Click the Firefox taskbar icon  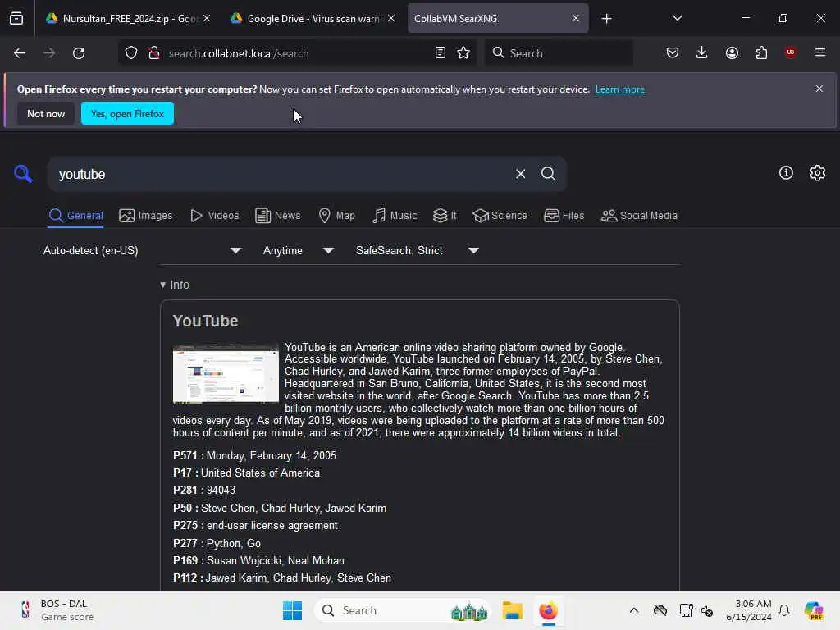coord(548,610)
